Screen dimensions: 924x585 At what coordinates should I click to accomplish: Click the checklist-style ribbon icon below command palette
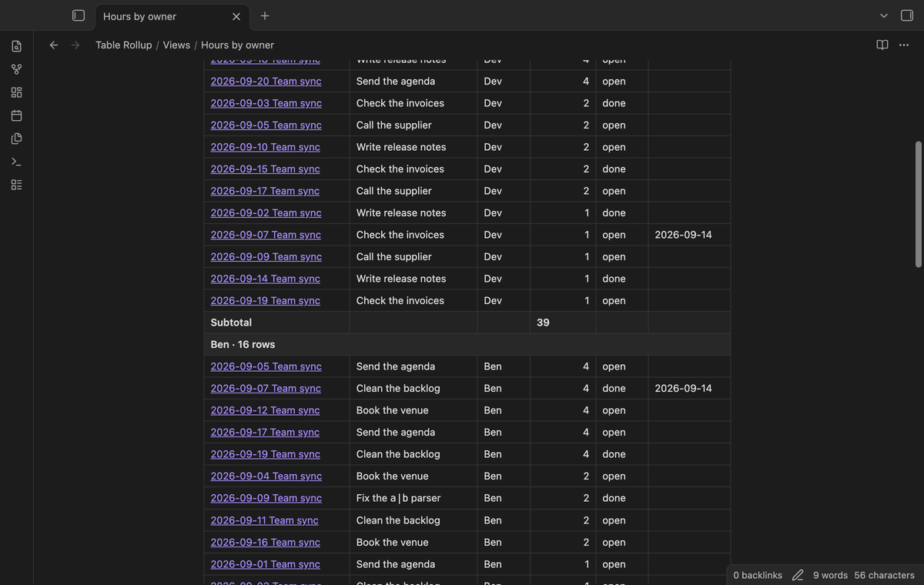(x=16, y=185)
